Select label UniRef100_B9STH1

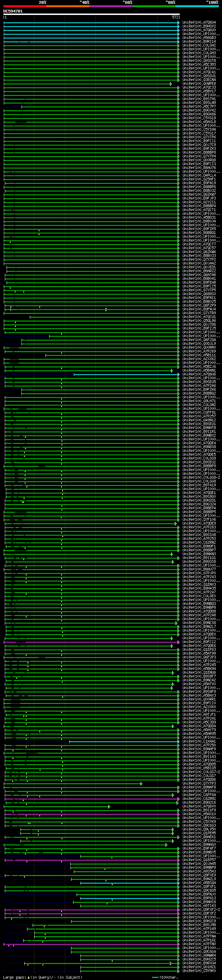[199, 99]
